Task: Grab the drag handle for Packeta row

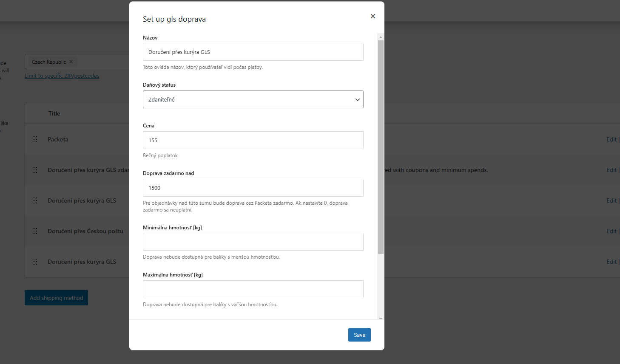Action: coord(35,139)
